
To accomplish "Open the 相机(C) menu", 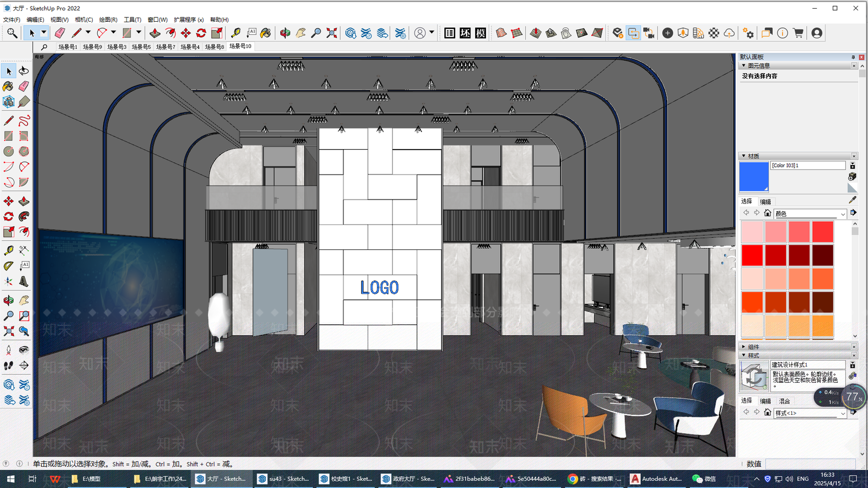I will (84, 20).
